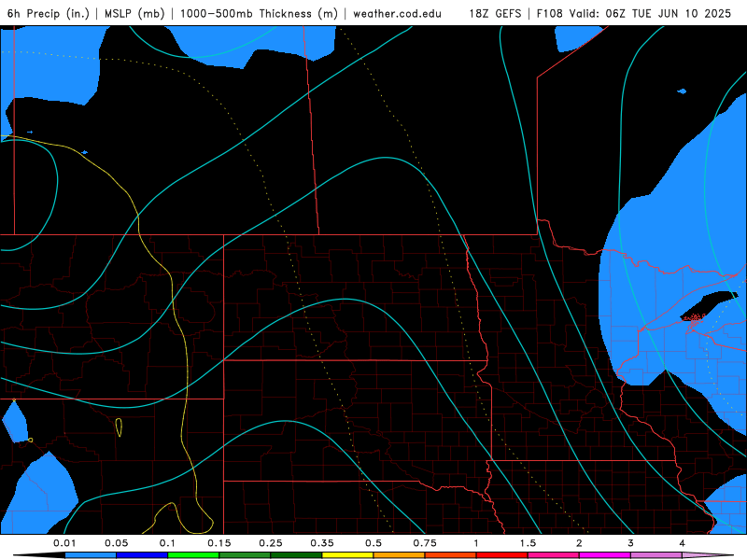The image size is (747, 560).
Task: Click the dark blue 0.05 legend swatch
Action: tap(142, 555)
